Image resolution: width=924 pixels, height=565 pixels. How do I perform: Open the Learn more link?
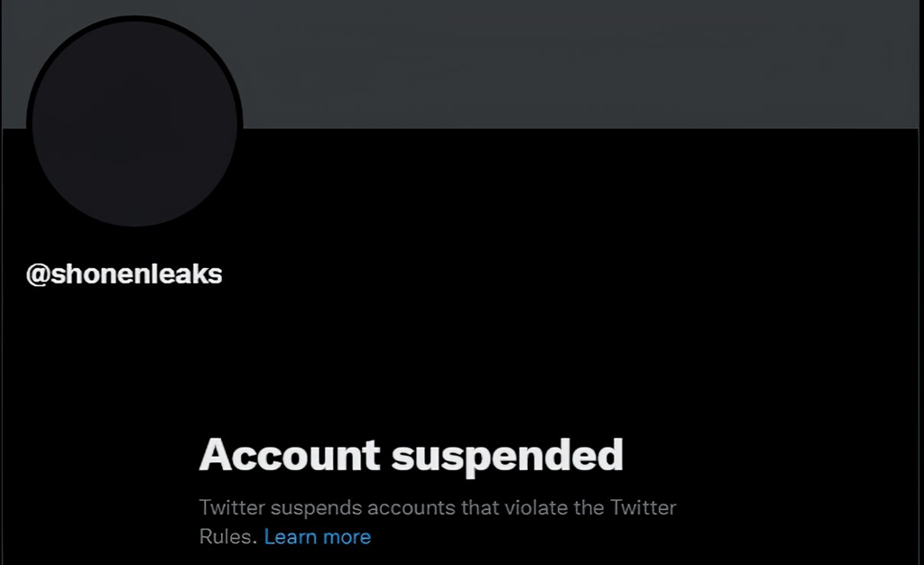click(318, 537)
